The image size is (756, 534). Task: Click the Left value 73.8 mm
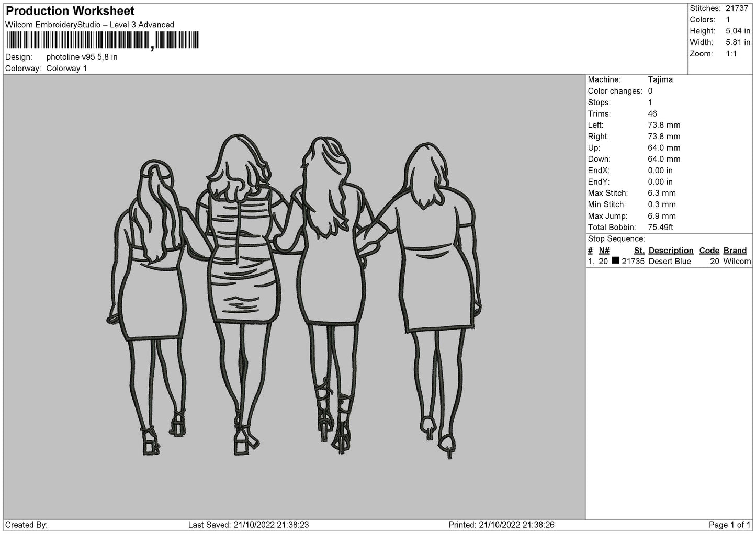pyautogui.click(x=664, y=125)
